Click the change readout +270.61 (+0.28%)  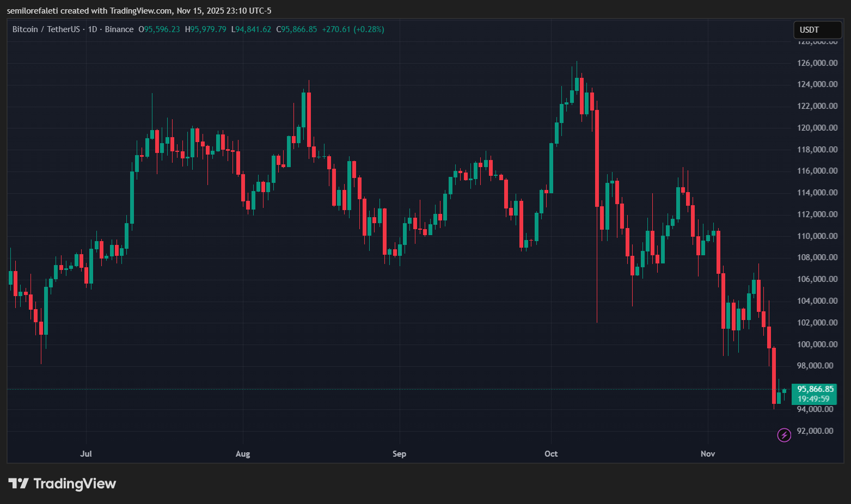click(353, 29)
